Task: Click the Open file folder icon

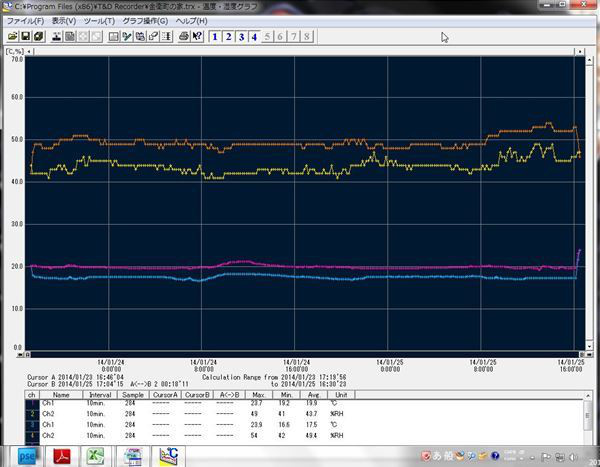Action: (x=13, y=36)
